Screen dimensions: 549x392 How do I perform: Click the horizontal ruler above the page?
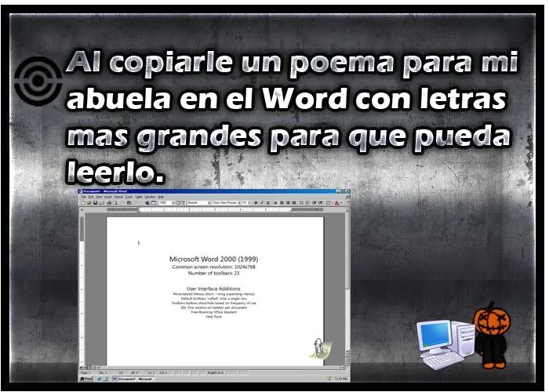point(214,209)
